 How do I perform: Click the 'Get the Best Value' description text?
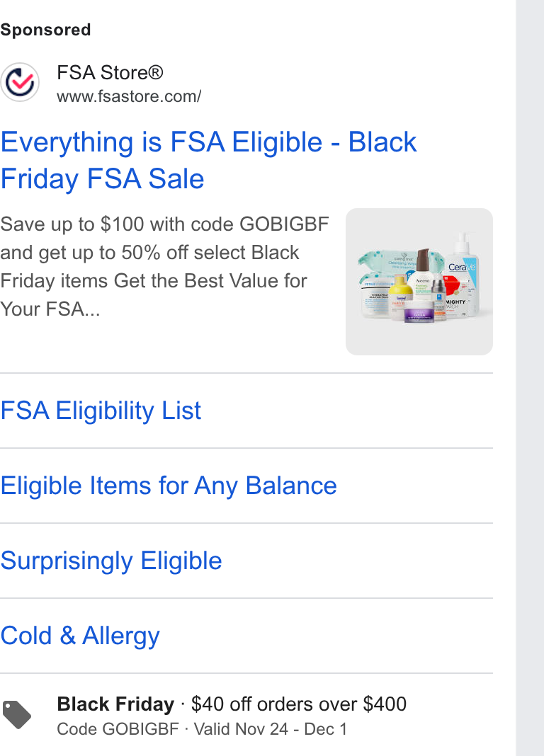pyautogui.click(x=210, y=280)
